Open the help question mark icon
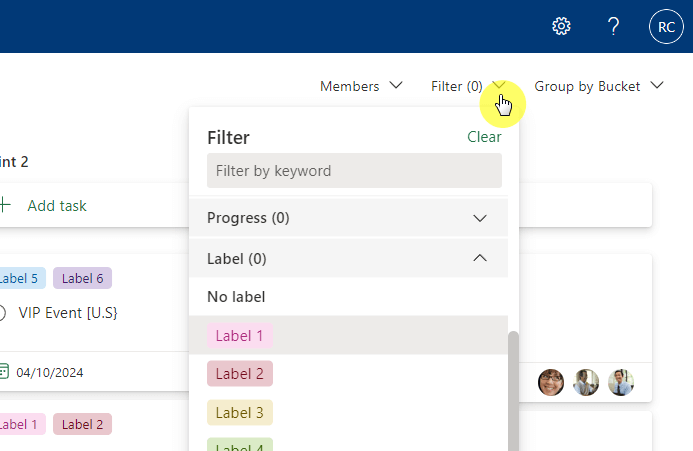Image resolution: width=693 pixels, height=451 pixels. pyautogui.click(x=613, y=27)
